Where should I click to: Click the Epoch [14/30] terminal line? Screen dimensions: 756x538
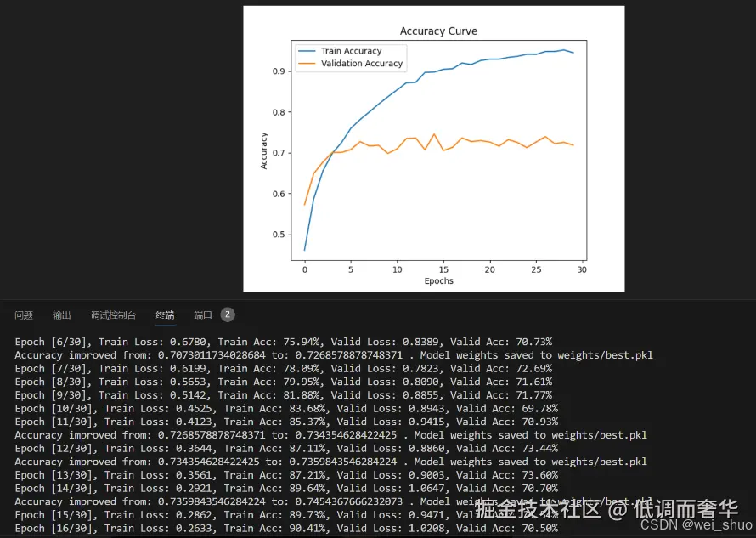pos(286,489)
